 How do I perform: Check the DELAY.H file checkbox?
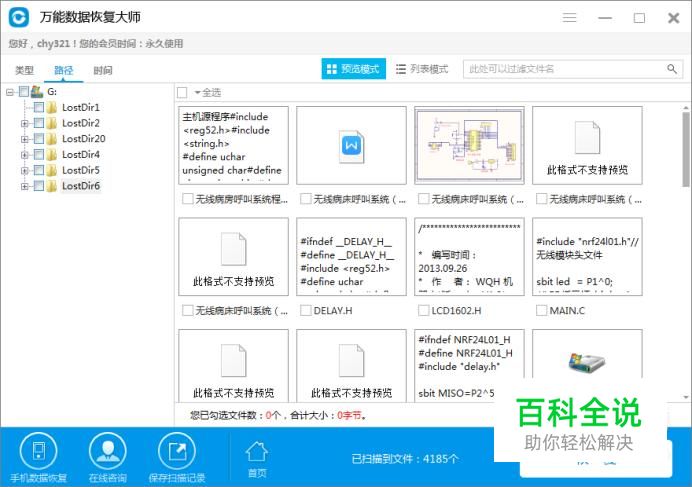305,310
